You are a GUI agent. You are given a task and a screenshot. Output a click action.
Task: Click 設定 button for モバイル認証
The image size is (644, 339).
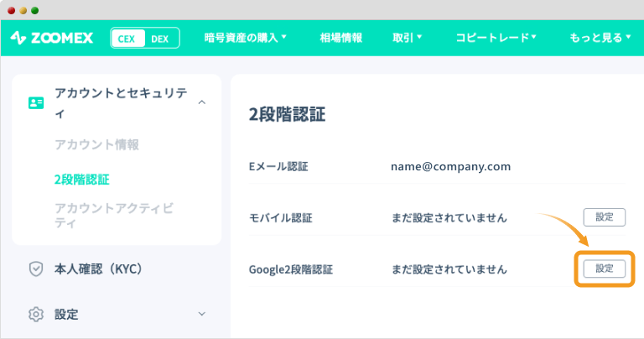604,217
